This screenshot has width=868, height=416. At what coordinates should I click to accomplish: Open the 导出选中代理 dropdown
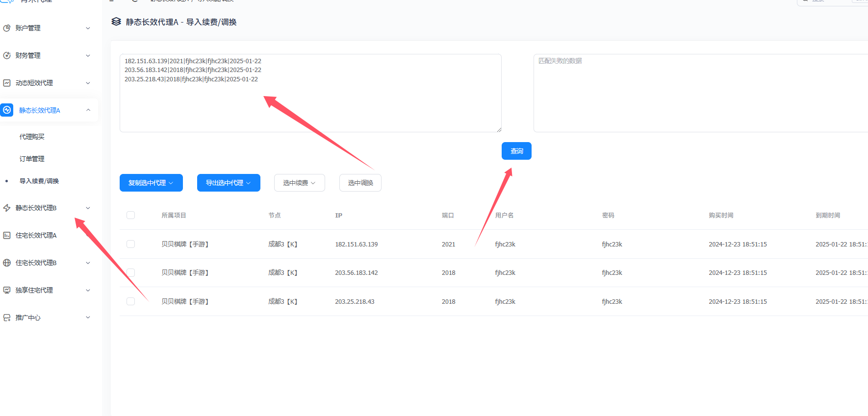point(229,183)
